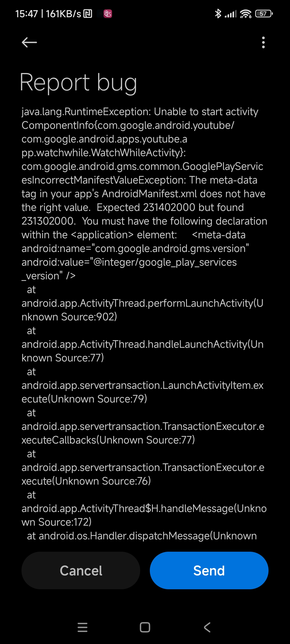The image size is (290, 644).
Task: Tap the Bluetooth status icon
Action: pyautogui.click(x=218, y=13)
